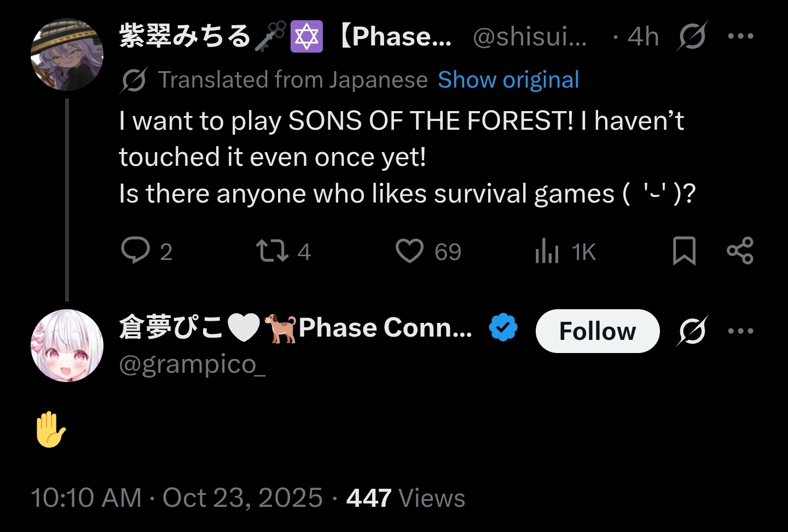Open the @shisui handle link
This screenshot has height=532, width=788.
(529, 37)
